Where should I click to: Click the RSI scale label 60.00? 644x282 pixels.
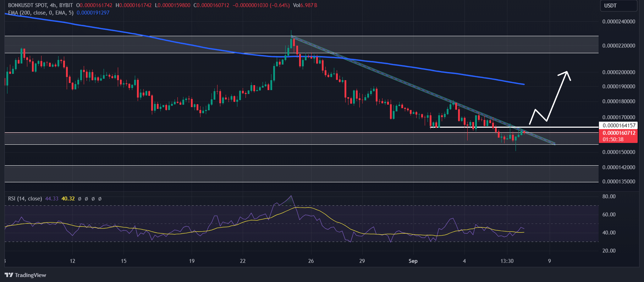click(x=609, y=215)
